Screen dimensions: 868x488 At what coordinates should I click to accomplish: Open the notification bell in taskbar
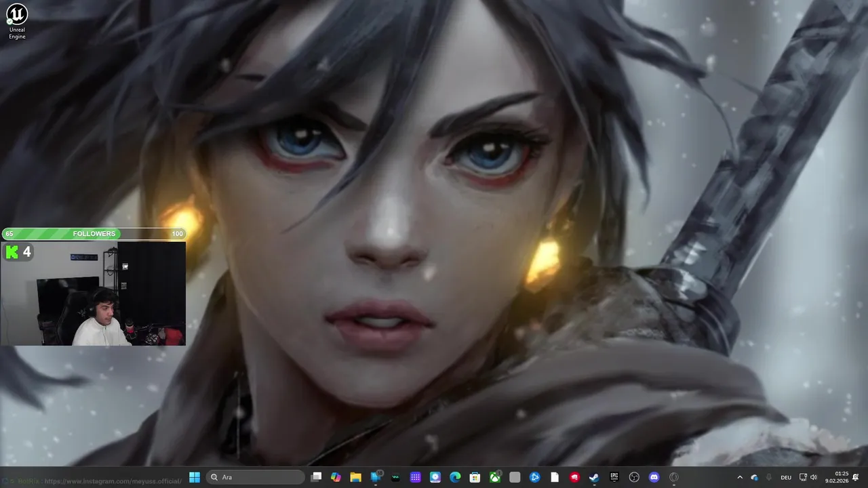point(856,477)
